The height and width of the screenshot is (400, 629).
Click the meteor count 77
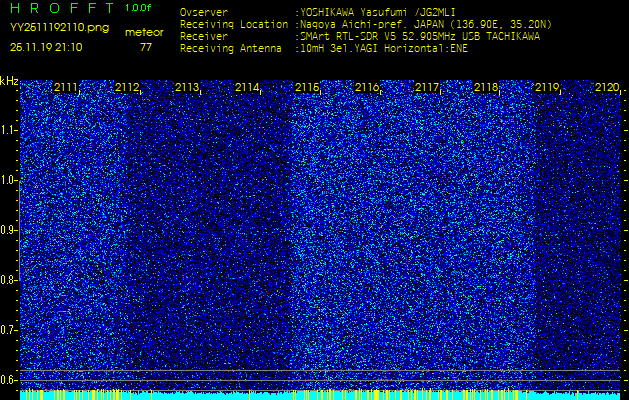[146, 47]
